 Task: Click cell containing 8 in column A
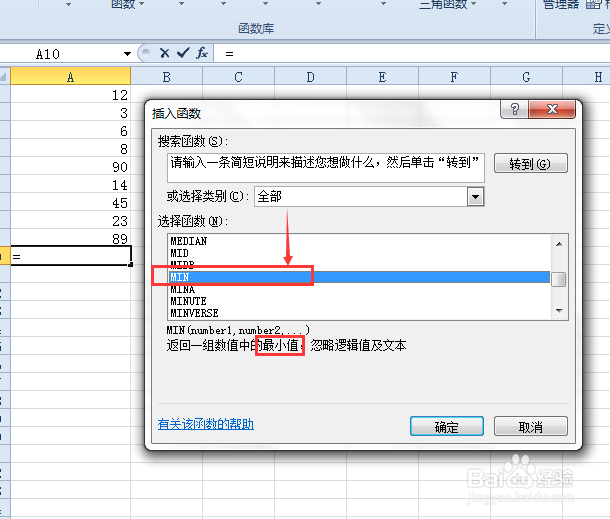[x=70, y=148]
